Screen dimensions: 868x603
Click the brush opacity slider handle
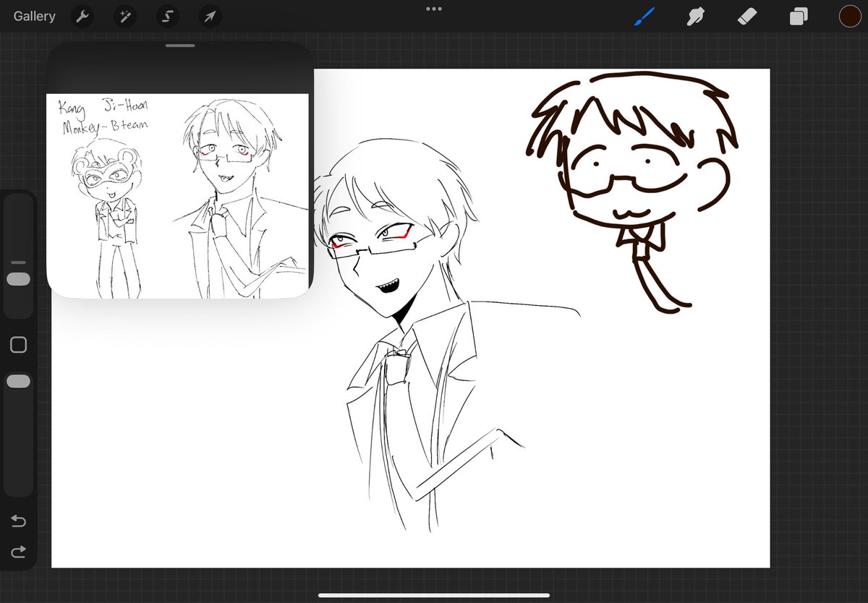(x=19, y=381)
